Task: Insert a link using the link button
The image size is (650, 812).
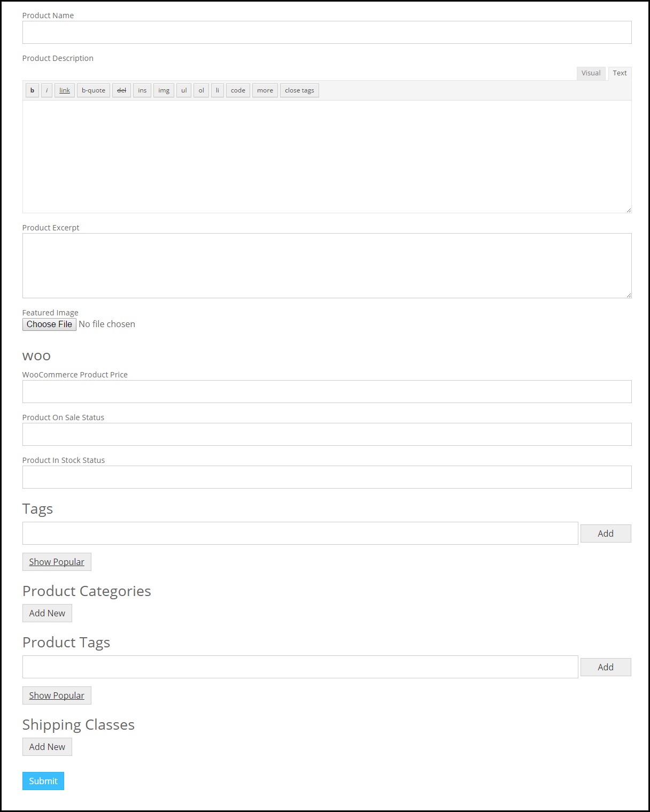Action: [65, 90]
